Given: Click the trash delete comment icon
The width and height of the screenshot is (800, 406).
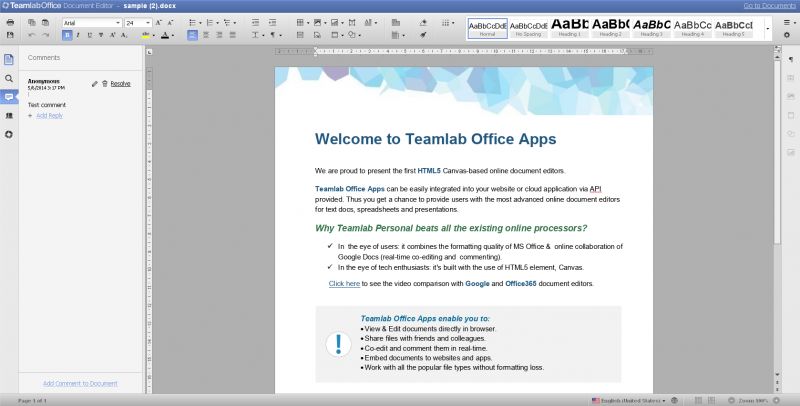Looking at the screenshot, I should click(105, 84).
